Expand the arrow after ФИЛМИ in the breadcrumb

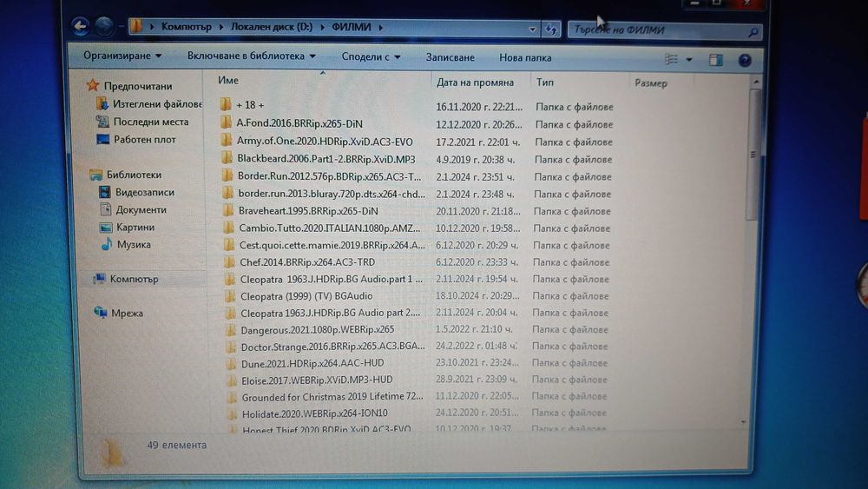coord(381,27)
